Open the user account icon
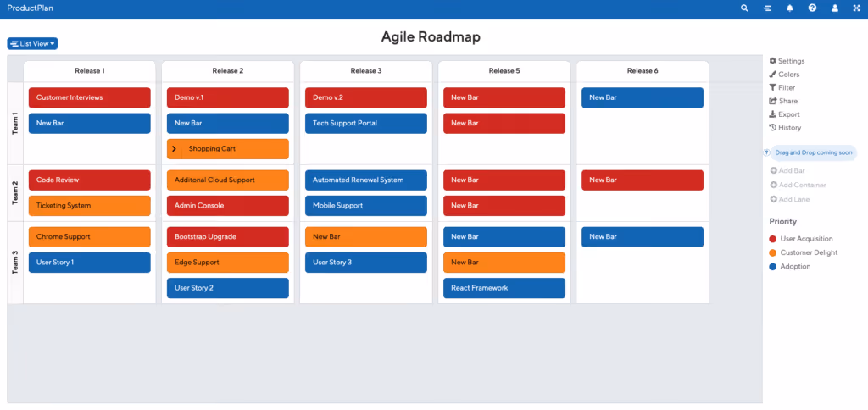868x410 pixels. pos(835,8)
